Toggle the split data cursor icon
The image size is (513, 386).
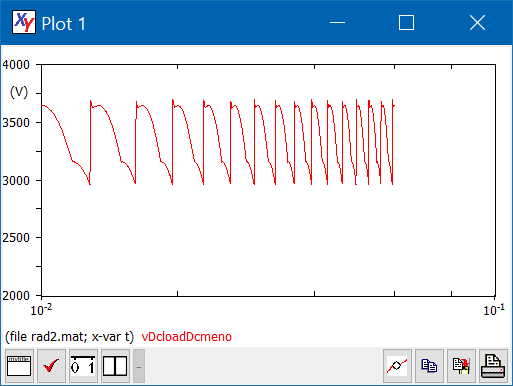[115, 366]
